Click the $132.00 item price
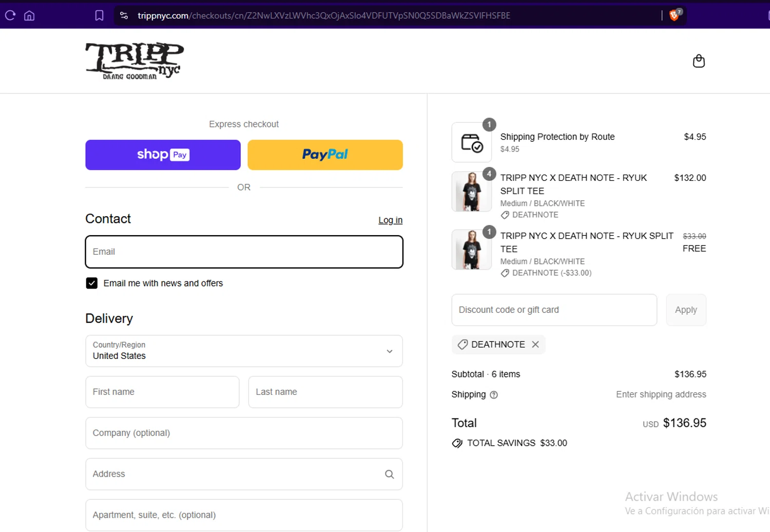The image size is (770, 532). [x=690, y=178]
